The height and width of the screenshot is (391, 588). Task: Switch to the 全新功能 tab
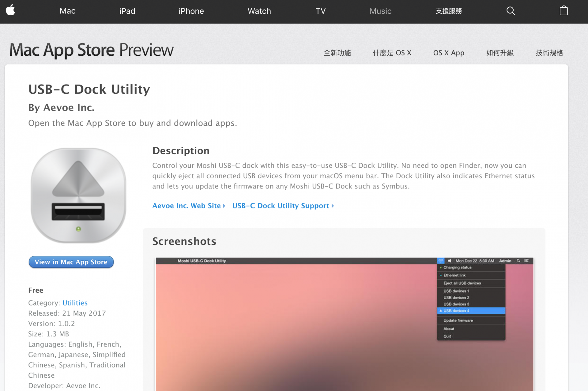337,53
